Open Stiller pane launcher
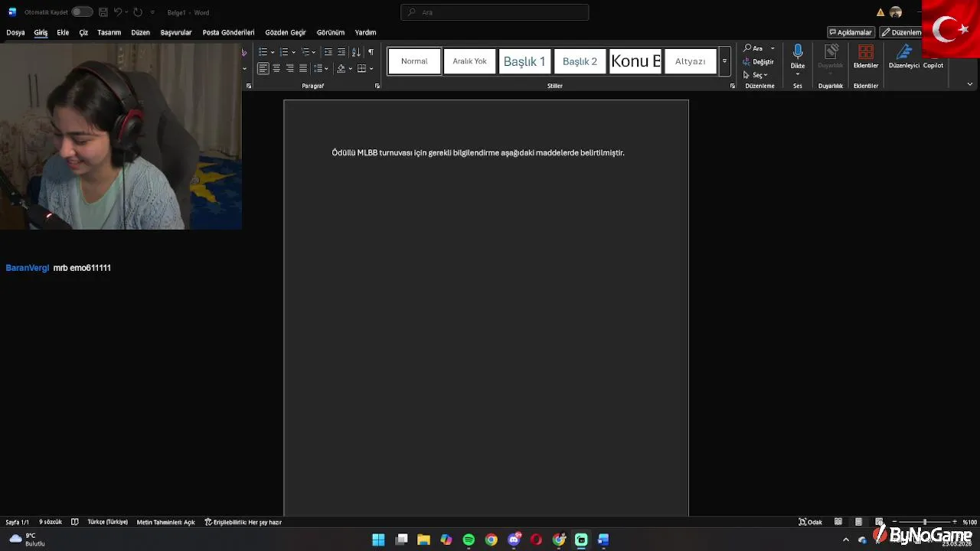Viewport: 980px width, 551px height. click(x=732, y=86)
